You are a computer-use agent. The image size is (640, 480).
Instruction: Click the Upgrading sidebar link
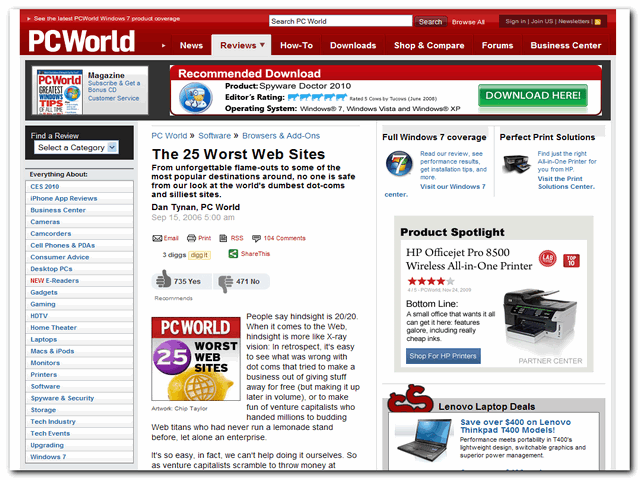tap(47, 445)
